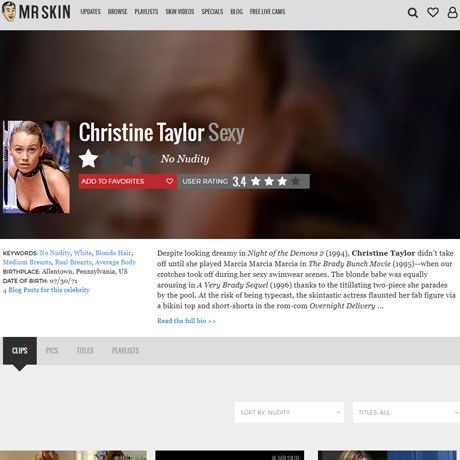Click the Christine Taylor Sexy heading
Image resolution: width=460 pixels, height=460 pixels.
click(161, 133)
